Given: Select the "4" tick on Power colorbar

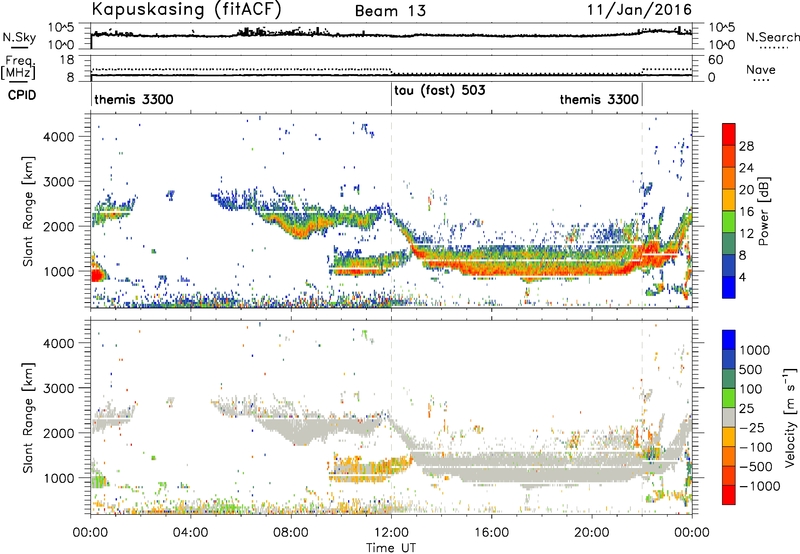Looking at the screenshot, I should (743, 277).
